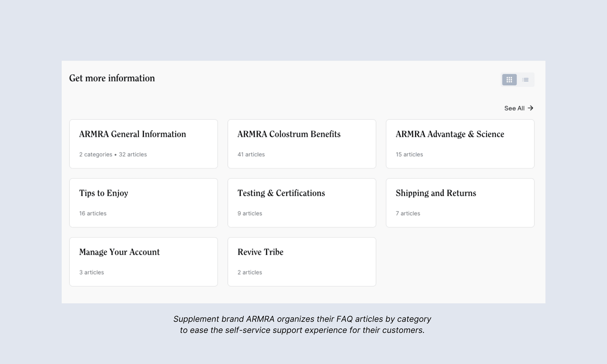Click the Get more information heading
Image resolution: width=607 pixels, height=364 pixels.
112,78
